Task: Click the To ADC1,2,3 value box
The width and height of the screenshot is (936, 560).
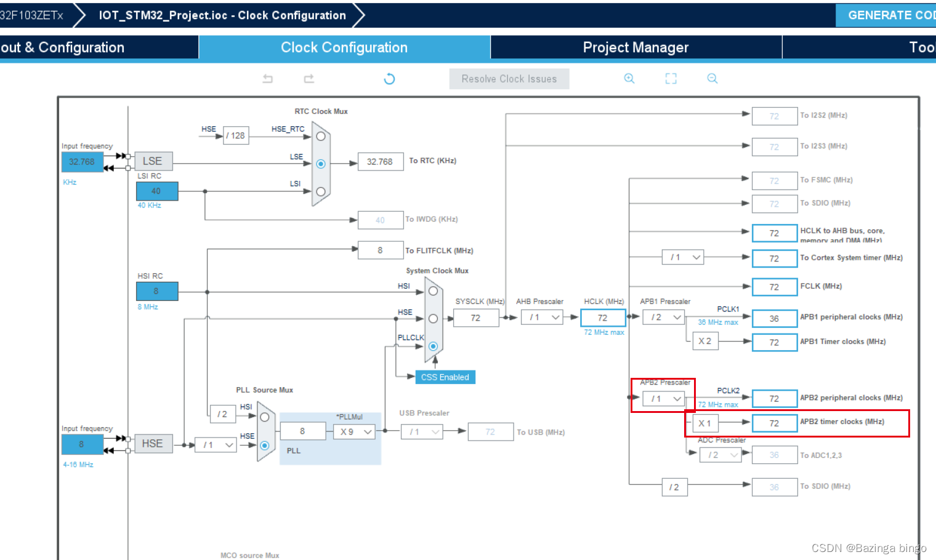Action: pyautogui.click(x=775, y=455)
